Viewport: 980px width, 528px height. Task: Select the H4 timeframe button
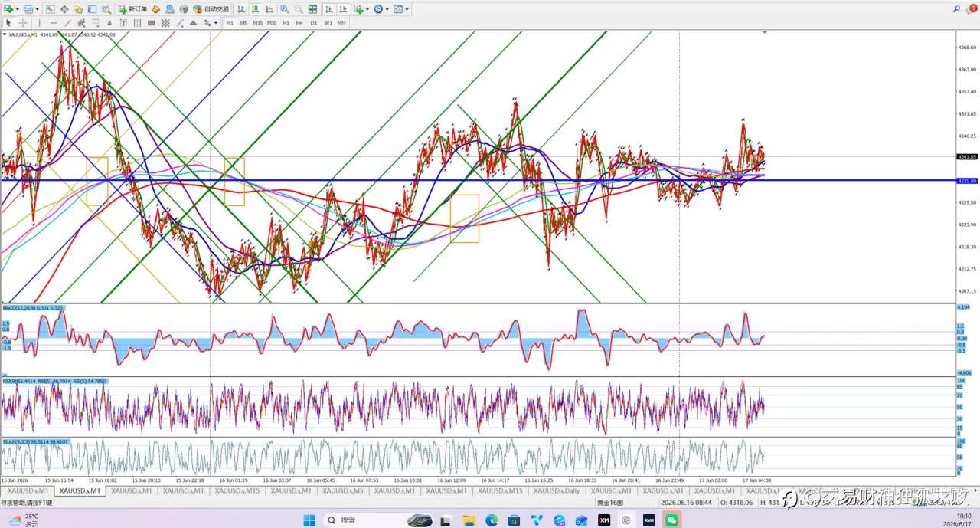tap(299, 23)
